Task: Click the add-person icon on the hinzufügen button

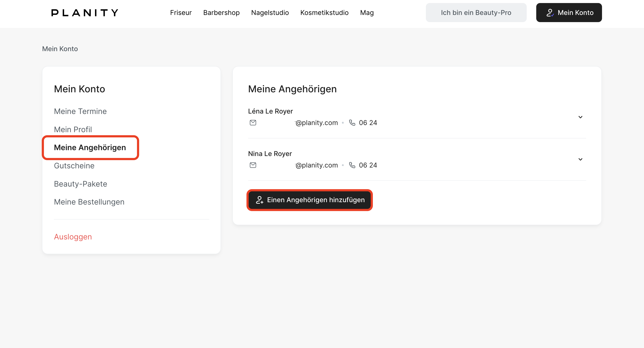Action: click(x=259, y=200)
